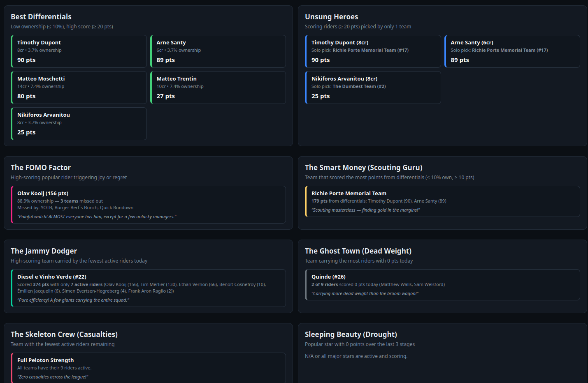Screen dimensions: 588x383
Task: Open Richie Porte Memorial Team Smart Money card
Action: click(442, 201)
